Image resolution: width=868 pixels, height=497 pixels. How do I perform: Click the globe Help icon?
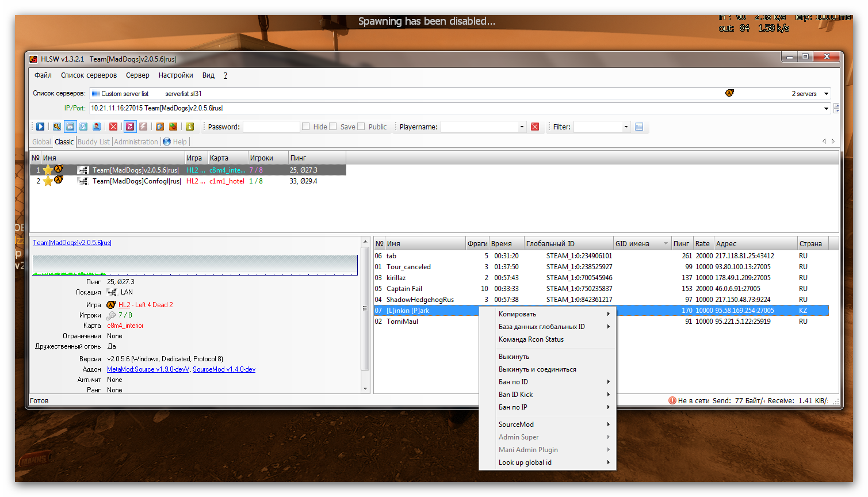pyautogui.click(x=167, y=142)
